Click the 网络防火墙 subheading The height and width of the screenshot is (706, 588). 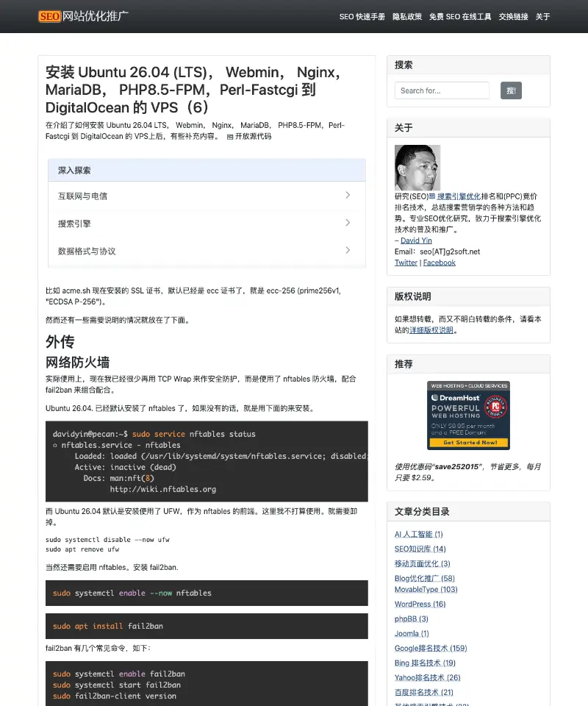[x=77, y=362]
